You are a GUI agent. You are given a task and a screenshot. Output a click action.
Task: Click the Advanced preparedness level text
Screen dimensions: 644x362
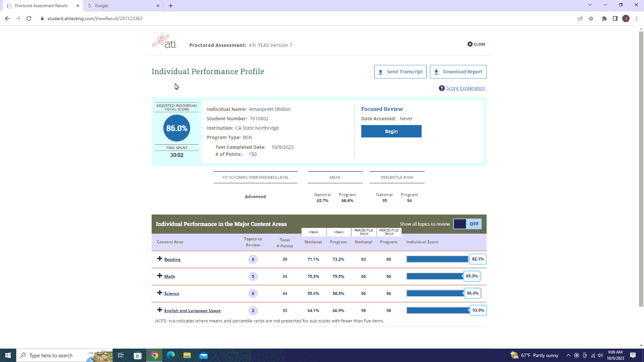point(255,197)
